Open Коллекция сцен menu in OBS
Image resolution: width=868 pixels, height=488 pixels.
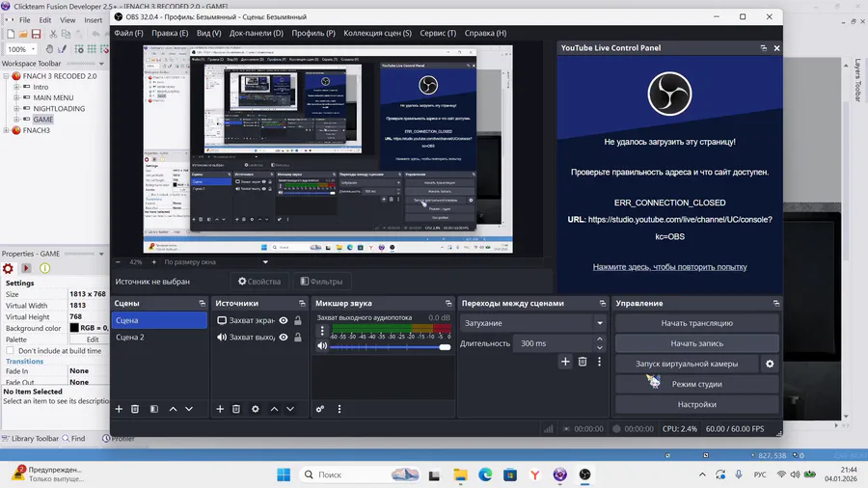click(377, 33)
